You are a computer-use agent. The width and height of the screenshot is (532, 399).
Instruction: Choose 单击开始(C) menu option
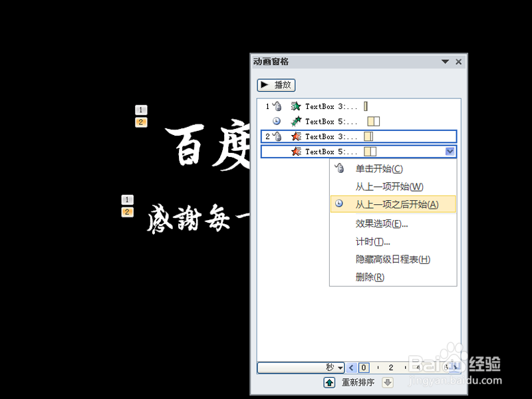(x=393, y=169)
